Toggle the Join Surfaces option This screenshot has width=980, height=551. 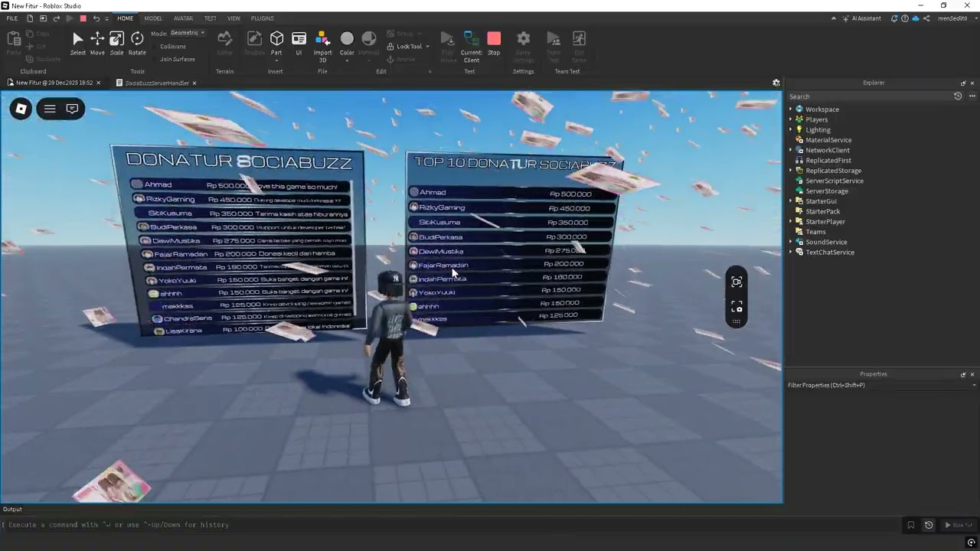pyautogui.click(x=172, y=59)
